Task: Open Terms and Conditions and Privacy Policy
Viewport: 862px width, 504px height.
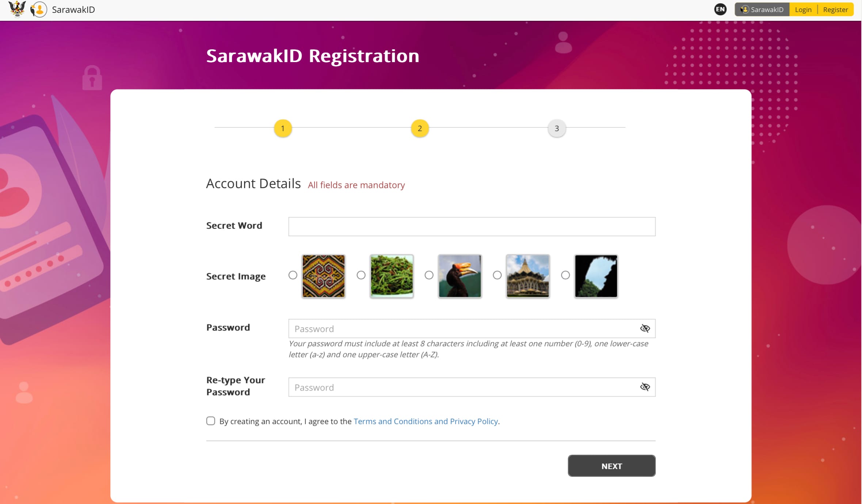Action: 426,421
